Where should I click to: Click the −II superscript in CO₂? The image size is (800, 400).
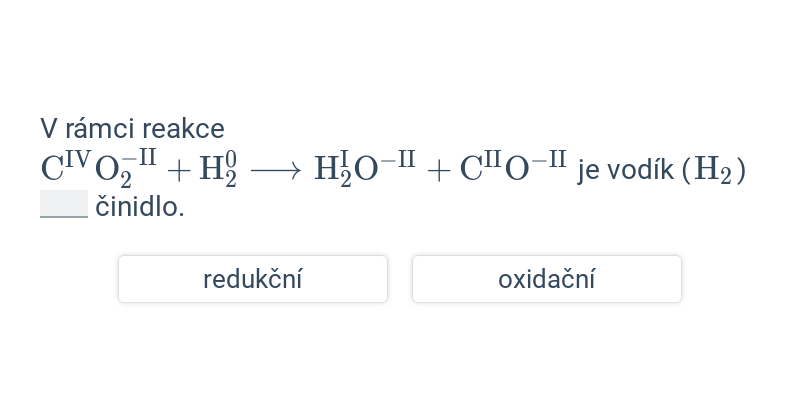pos(139,157)
